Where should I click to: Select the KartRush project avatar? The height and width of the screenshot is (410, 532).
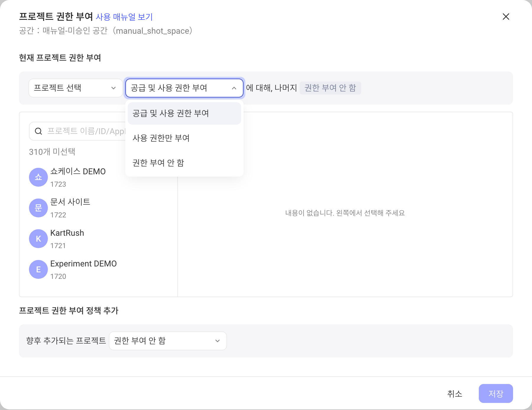coord(38,239)
